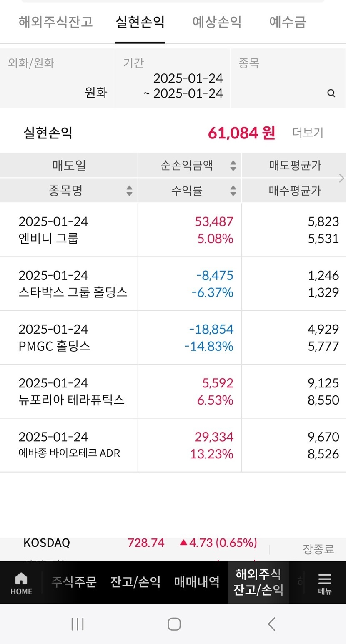Sort by 종목명 arrows
The height and width of the screenshot is (644, 346).
[x=129, y=191]
